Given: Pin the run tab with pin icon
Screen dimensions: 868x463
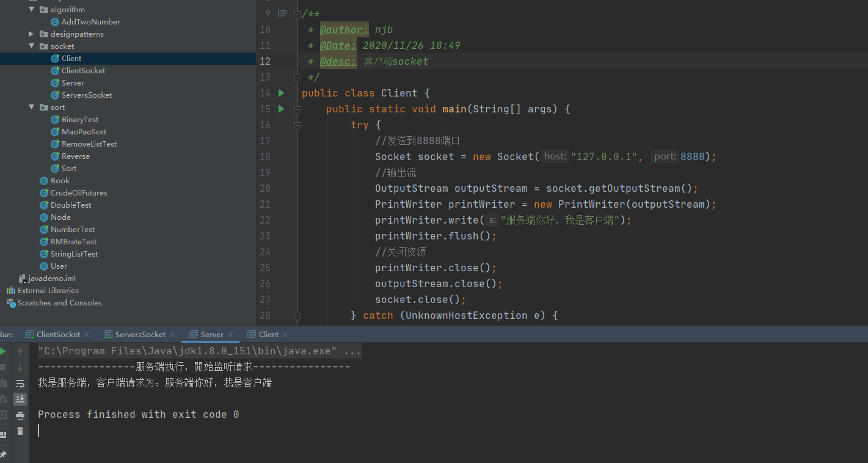Looking at the screenshot, I should tap(3, 454).
